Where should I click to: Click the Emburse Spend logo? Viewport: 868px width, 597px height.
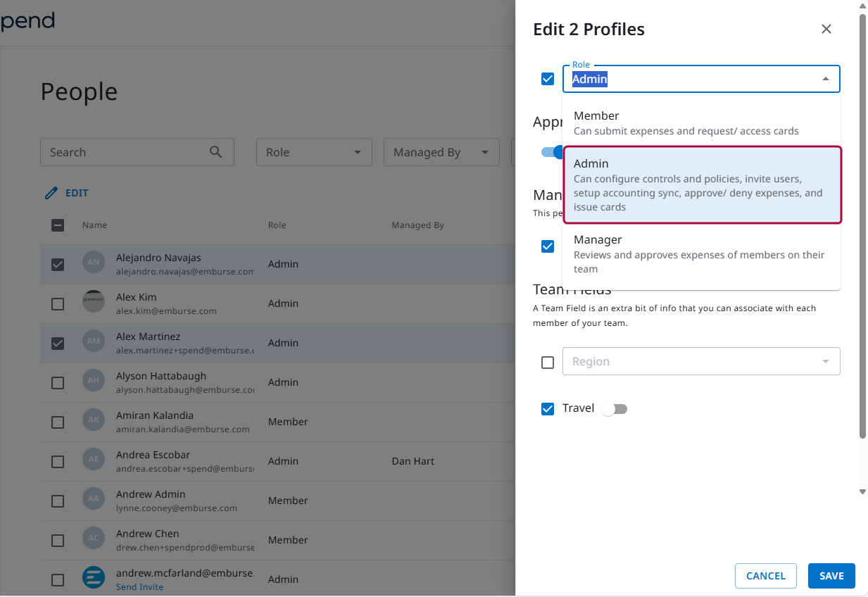click(28, 21)
